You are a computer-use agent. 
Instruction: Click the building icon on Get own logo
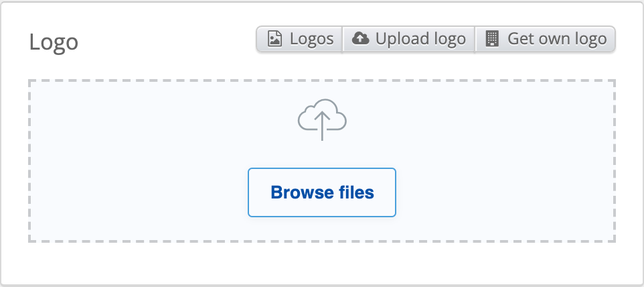coord(492,39)
